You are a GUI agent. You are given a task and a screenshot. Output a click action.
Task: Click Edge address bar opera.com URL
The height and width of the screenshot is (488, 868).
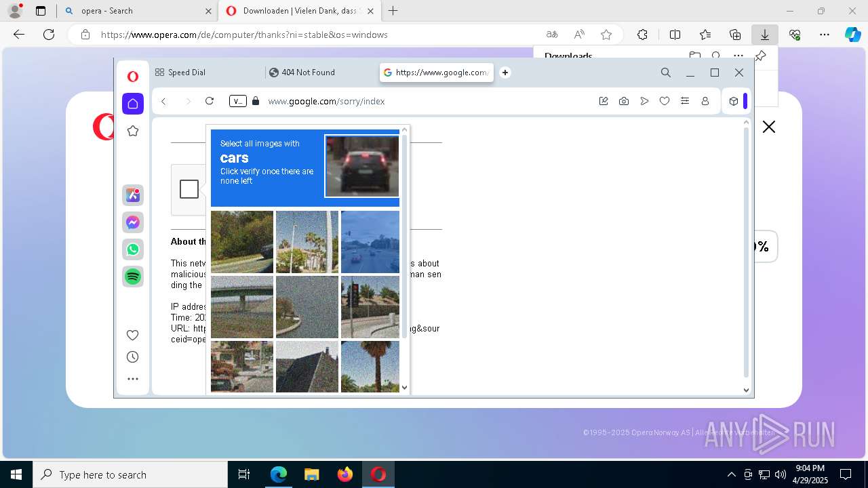244,35
